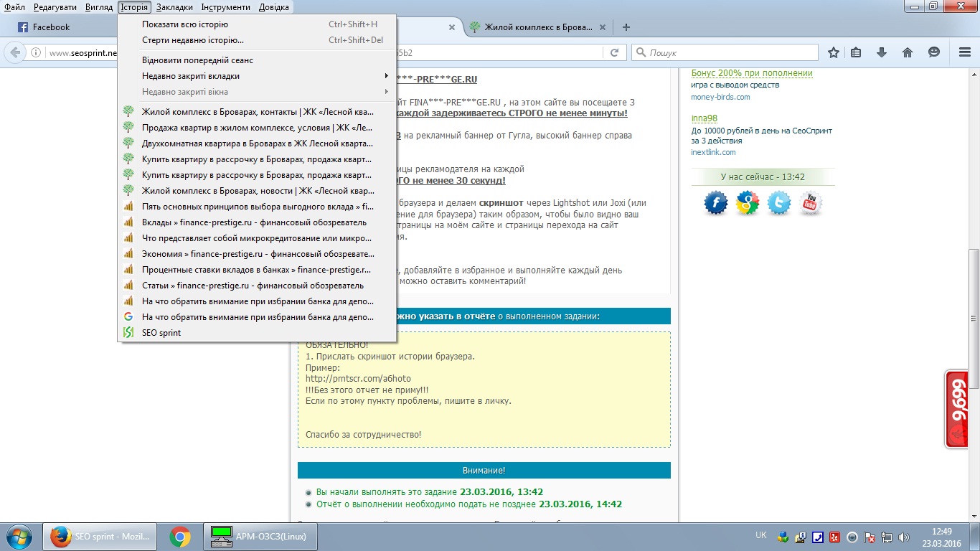Click SEO sprint Firefox taskbar button
This screenshot has height=551, width=980.
(x=100, y=537)
